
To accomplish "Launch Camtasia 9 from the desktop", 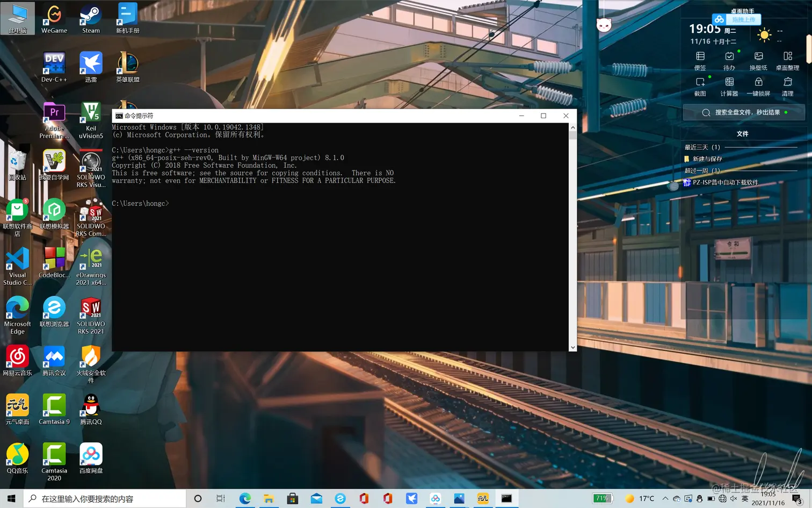I will [x=54, y=410].
